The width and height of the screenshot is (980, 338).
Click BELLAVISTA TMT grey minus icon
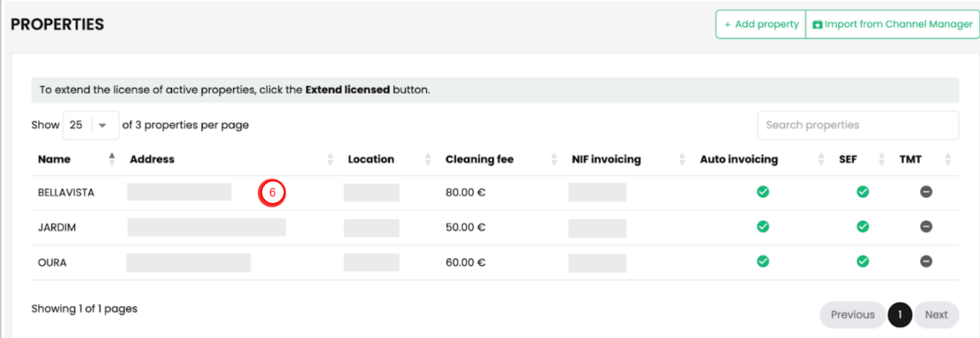926,192
